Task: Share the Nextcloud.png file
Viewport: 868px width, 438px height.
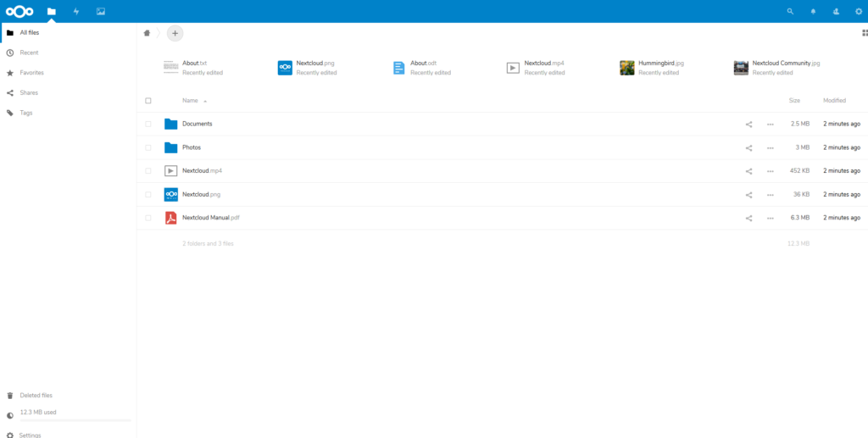Action: 749,195
